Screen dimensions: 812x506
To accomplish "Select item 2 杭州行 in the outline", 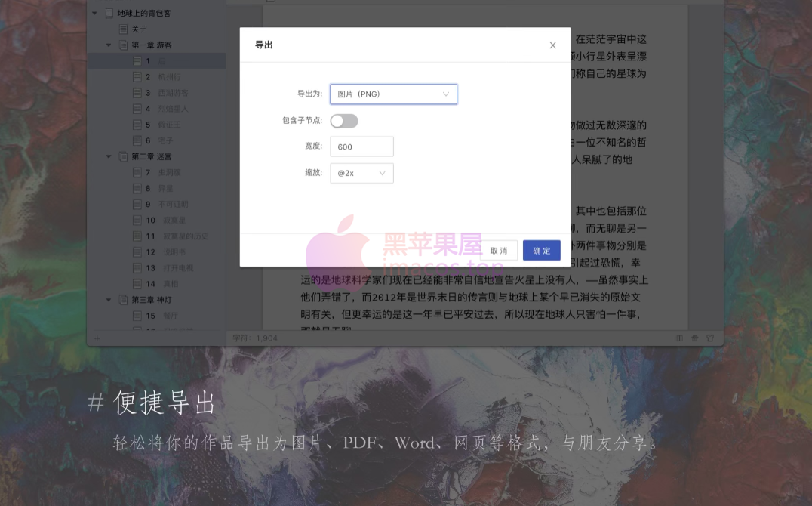I will [169, 77].
